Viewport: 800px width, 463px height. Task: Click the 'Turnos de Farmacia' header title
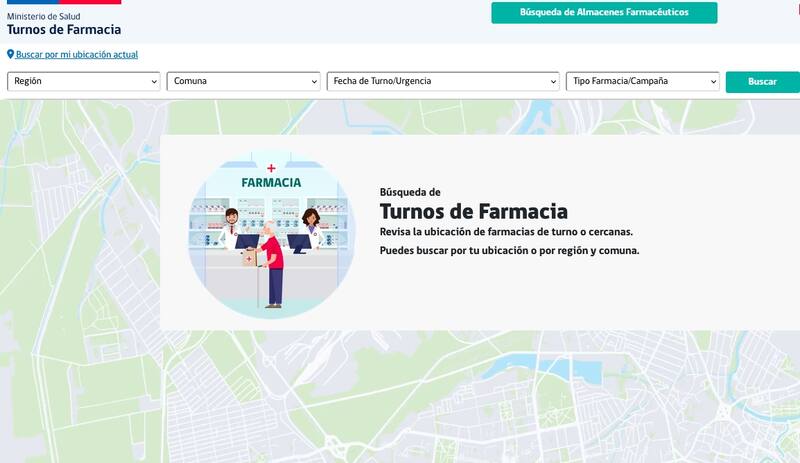coord(64,30)
